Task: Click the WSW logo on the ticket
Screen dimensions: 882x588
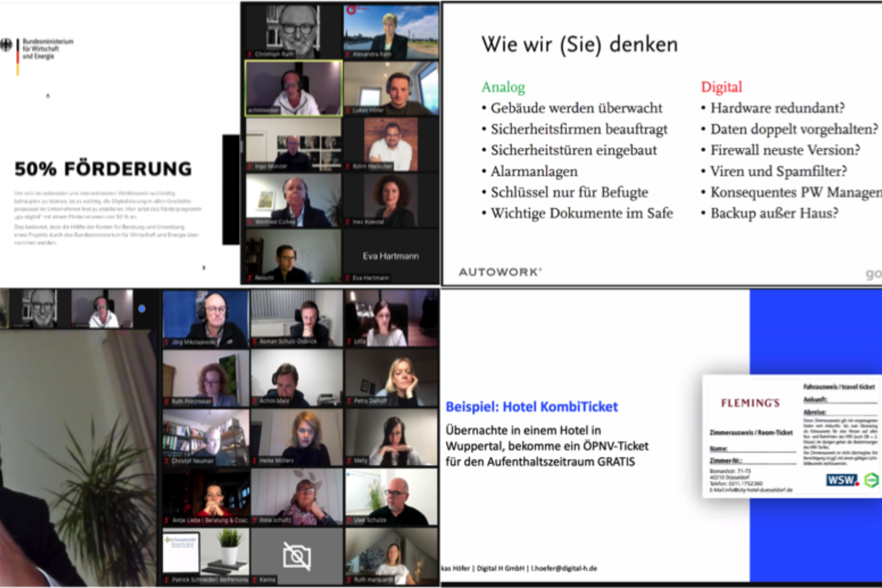Action: point(841,480)
